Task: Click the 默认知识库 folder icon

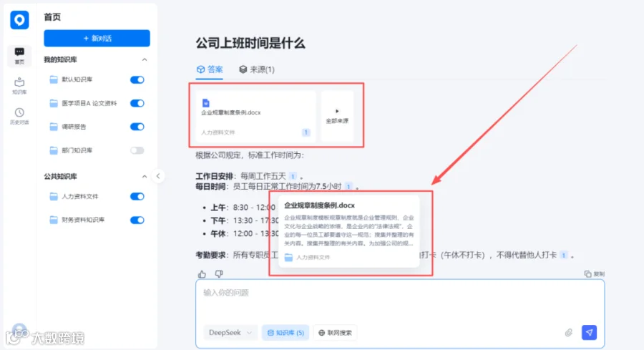Action: click(x=54, y=79)
